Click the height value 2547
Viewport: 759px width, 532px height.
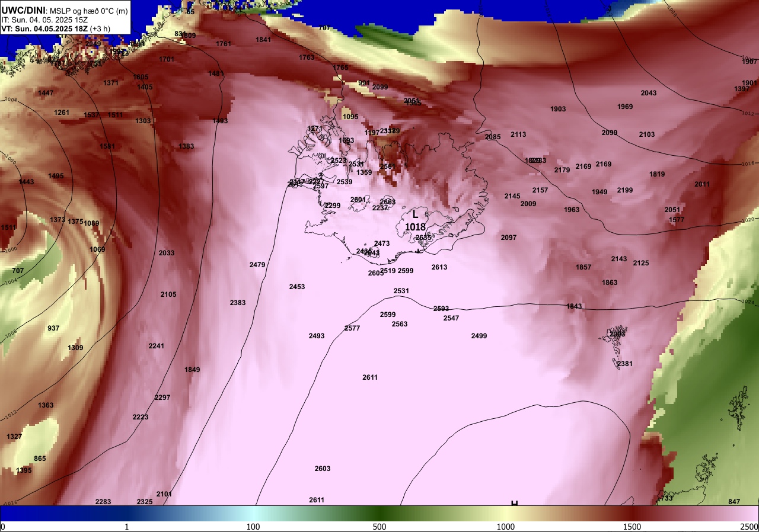[x=451, y=318]
